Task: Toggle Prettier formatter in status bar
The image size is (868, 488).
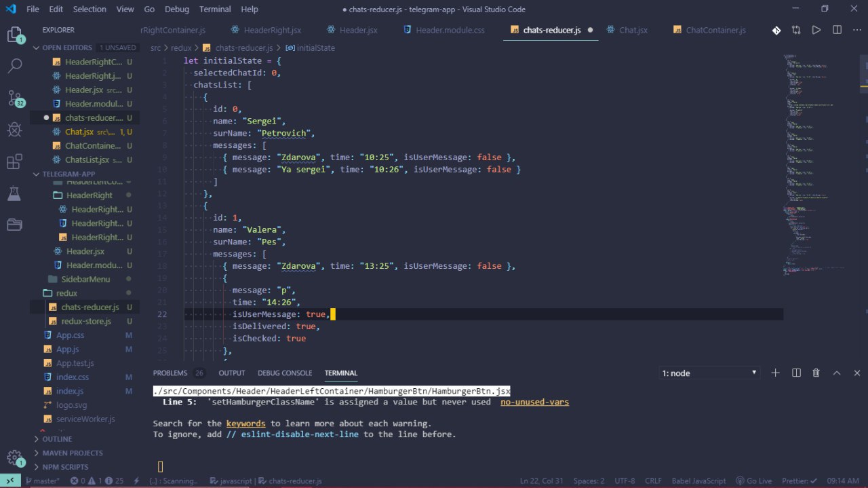Action: click(x=800, y=481)
